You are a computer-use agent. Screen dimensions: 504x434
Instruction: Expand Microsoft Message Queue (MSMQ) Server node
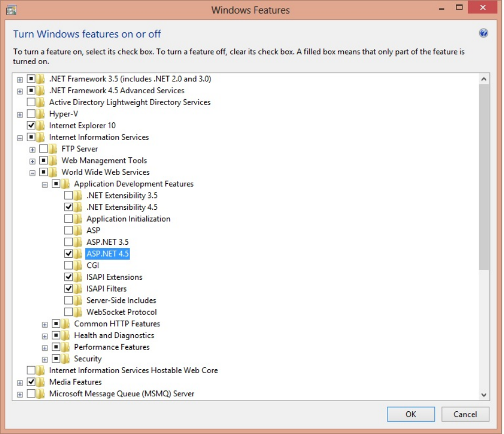pos(20,395)
